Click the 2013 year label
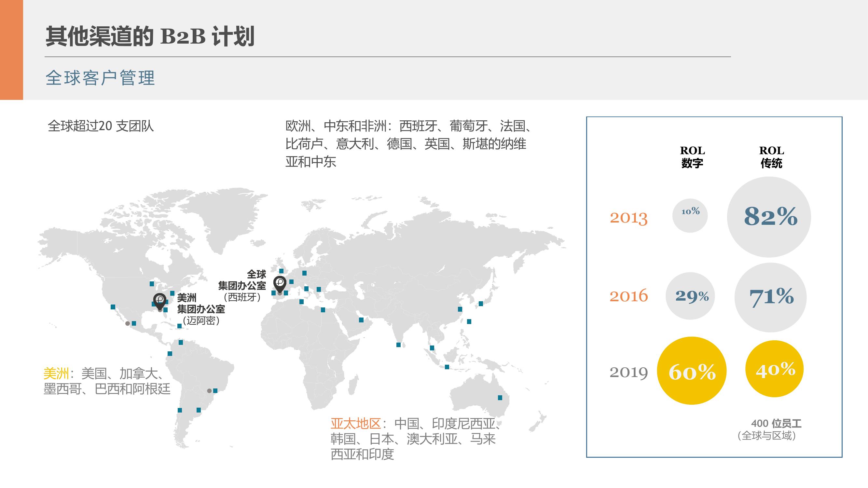868x488 pixels. 629,218
